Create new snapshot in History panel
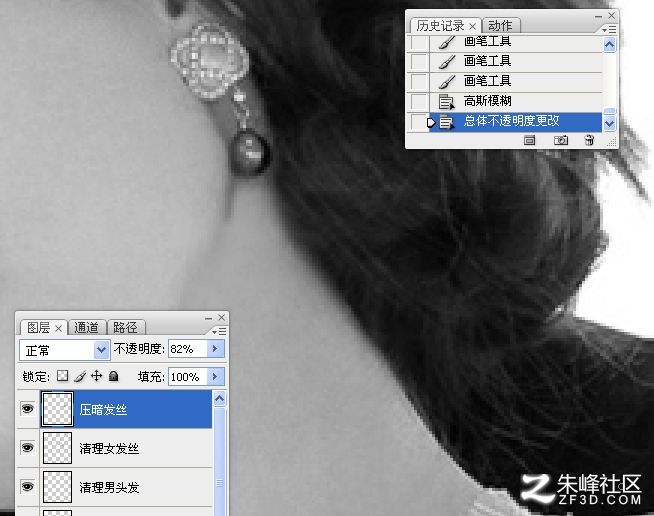 point(561,140)
